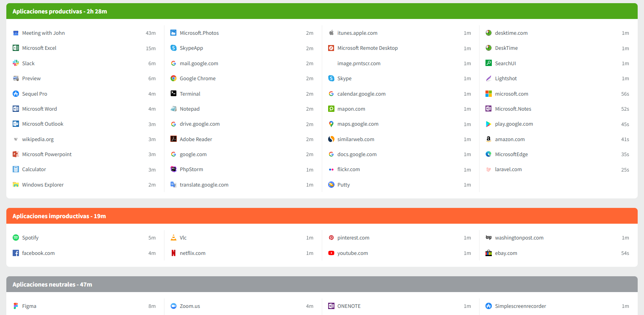Image resolution: width=644 pixels, height=315 pixels.
Task: Click the Spotify icon
Action: coord(16,238)
